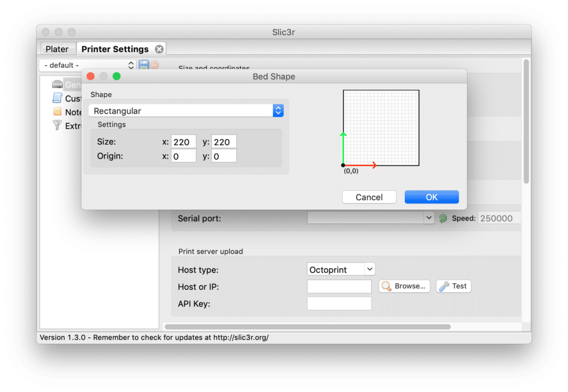This screenshot has height=392, width=568.
Task: Click the Browse button with magnifier icon
Action: click(x=404, y=286)
